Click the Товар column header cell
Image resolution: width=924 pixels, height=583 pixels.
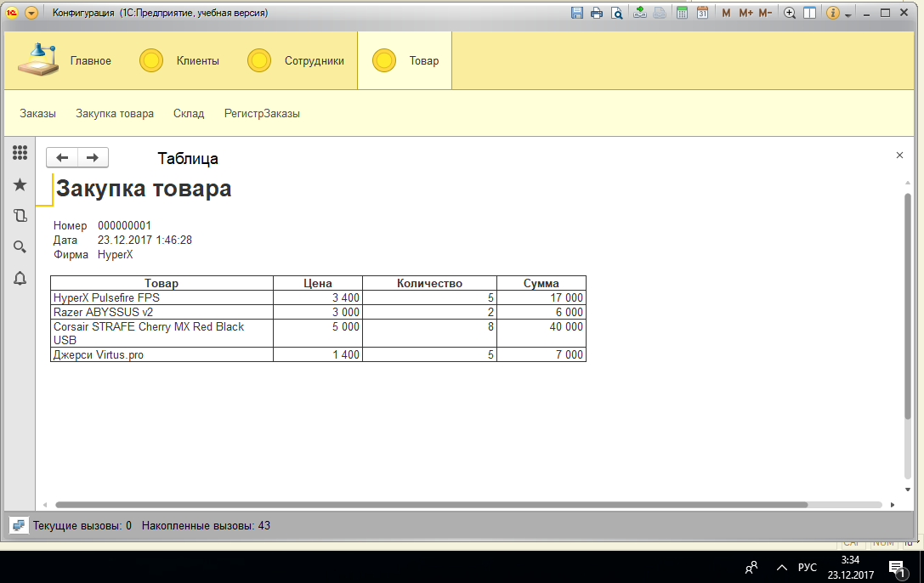[162, 283]
